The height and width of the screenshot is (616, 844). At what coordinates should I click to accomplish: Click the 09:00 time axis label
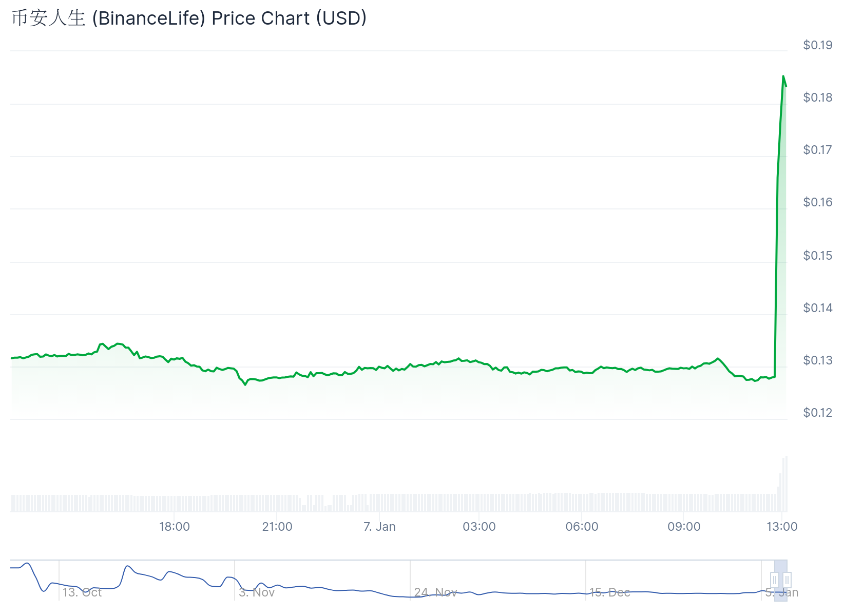pos(684,527)
